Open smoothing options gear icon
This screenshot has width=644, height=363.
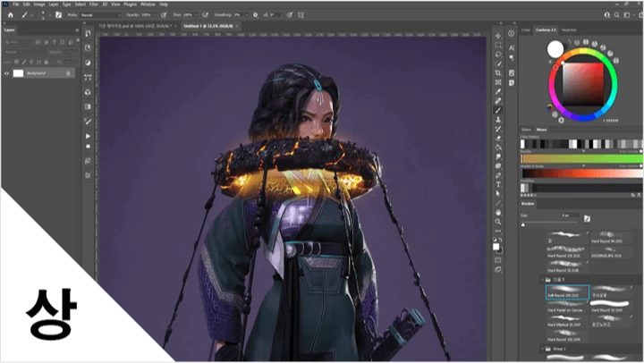(255, 15)
